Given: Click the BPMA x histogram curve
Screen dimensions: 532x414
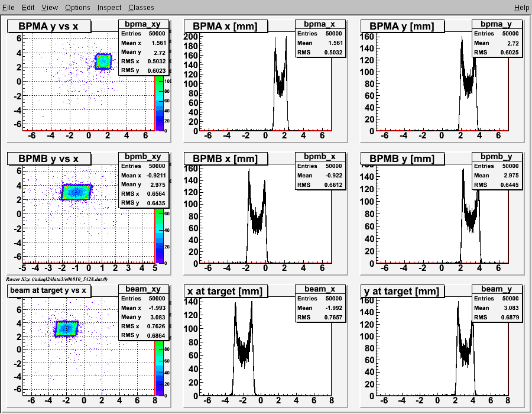Looking at the screenshot, I should click(x=281, y=83).
